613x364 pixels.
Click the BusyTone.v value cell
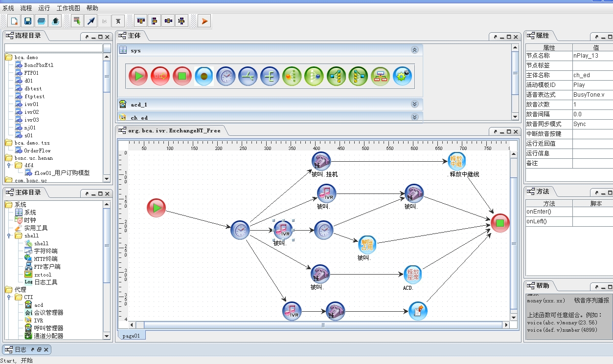[592, 95]
